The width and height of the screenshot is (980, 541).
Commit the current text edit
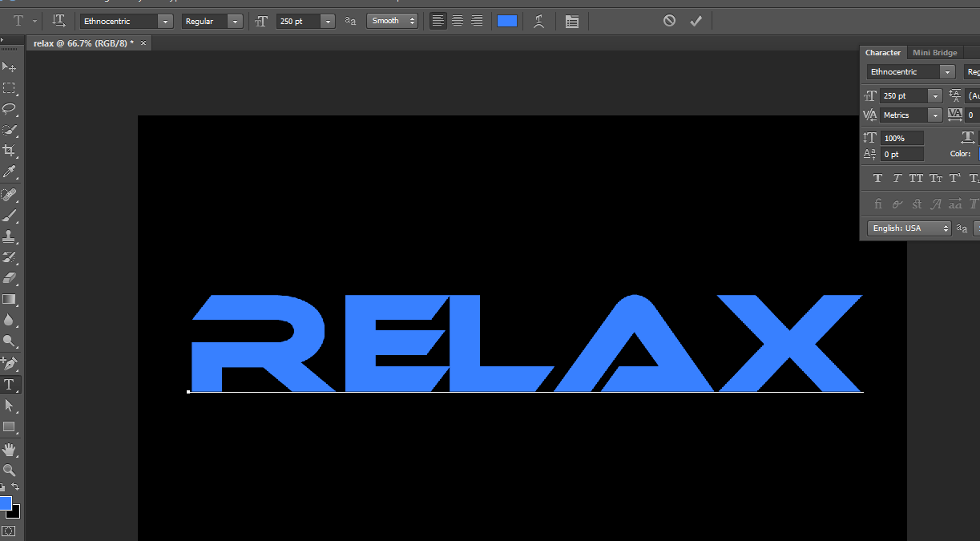pos(696,21)
